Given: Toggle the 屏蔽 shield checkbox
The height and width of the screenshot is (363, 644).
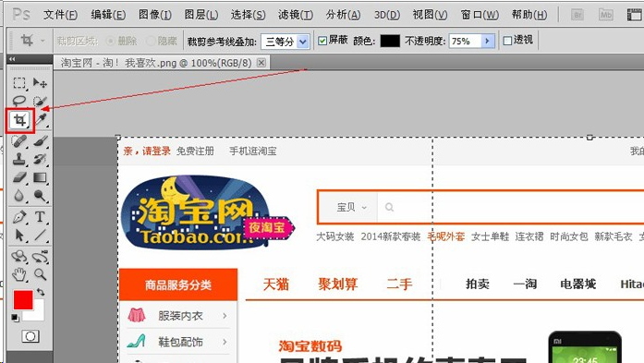Looking at the screenshot, I should coord(322,41).
